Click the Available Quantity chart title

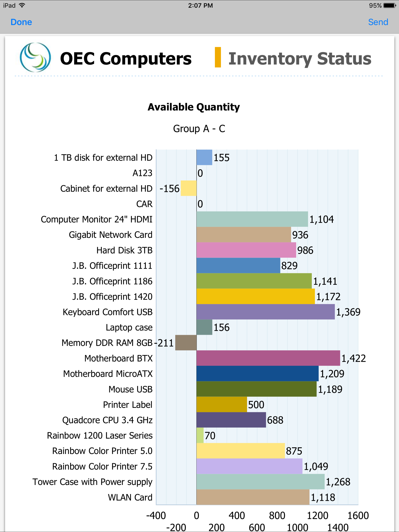(x=193, y=107)
